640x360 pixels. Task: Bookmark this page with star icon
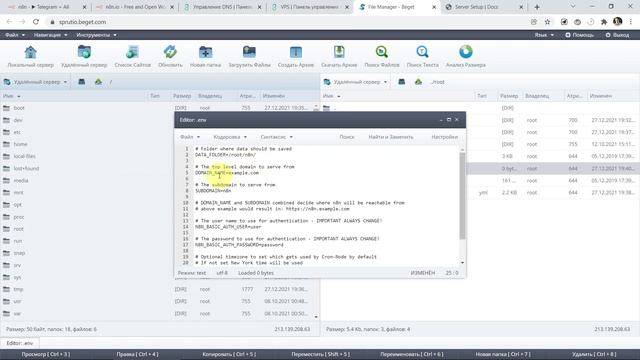(x=547, y=22)
